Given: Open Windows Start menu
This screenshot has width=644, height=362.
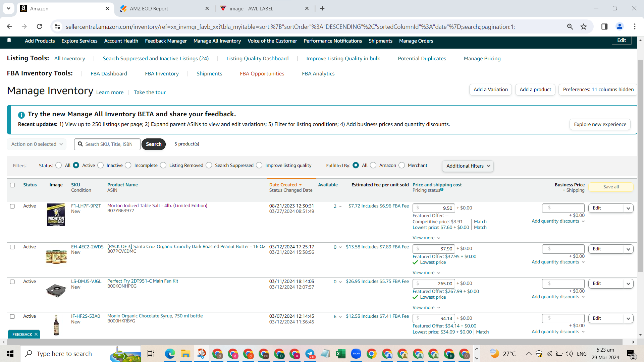Looking at the screenshot, I should click(x=10, y=354).
